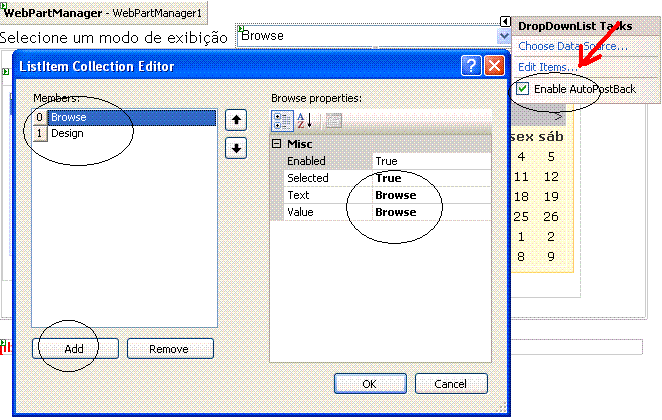The height and width of the screenshot is (420, 662).
Task: Click the Enabled property value True
Action: [430, 161]
